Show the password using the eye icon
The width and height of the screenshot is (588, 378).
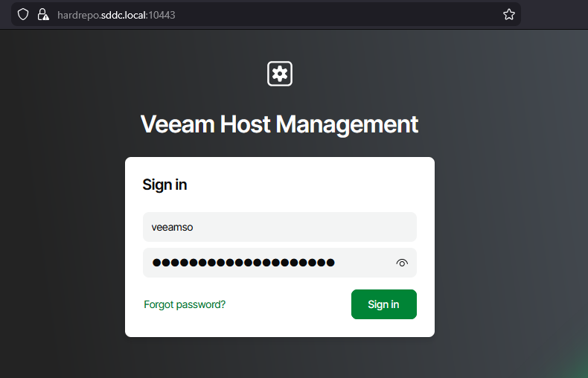coord(402,263)
